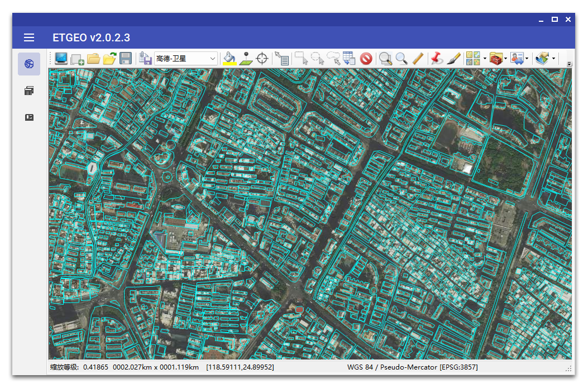Screen dimensions: 588x388
Task: Expand the layers stack dropdown arrow
Action: pos(553,58)
